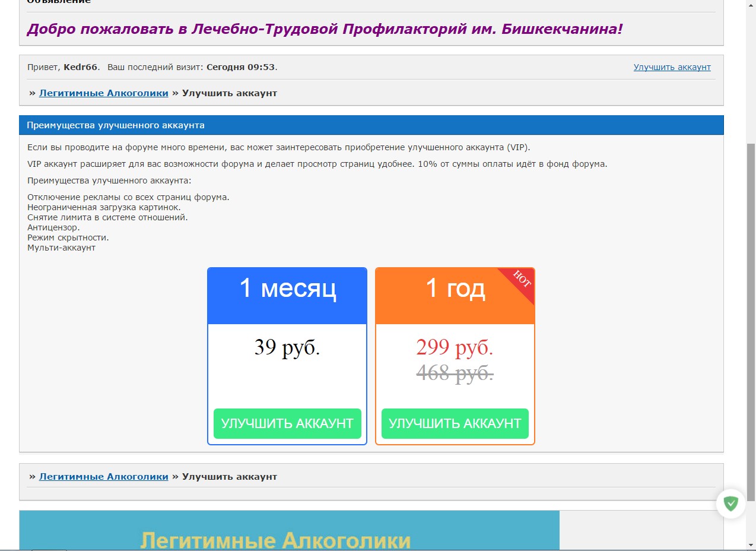Viewport: 756px width, 551px height.
Task: Click the Отключение рекламы со всех страниц line
Action: (x=128, y=197)
